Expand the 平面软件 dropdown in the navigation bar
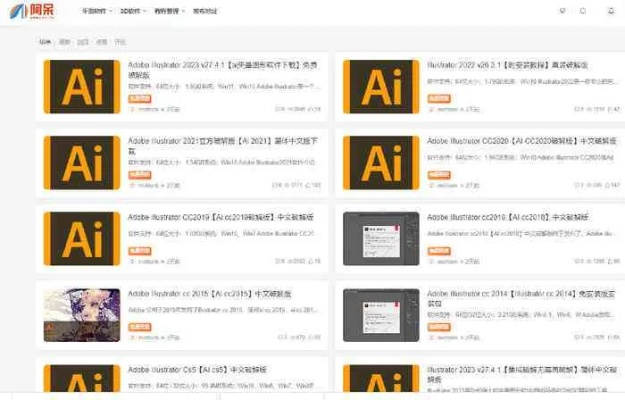The width and height of the screenshot is (625, 400). [96, 11]
